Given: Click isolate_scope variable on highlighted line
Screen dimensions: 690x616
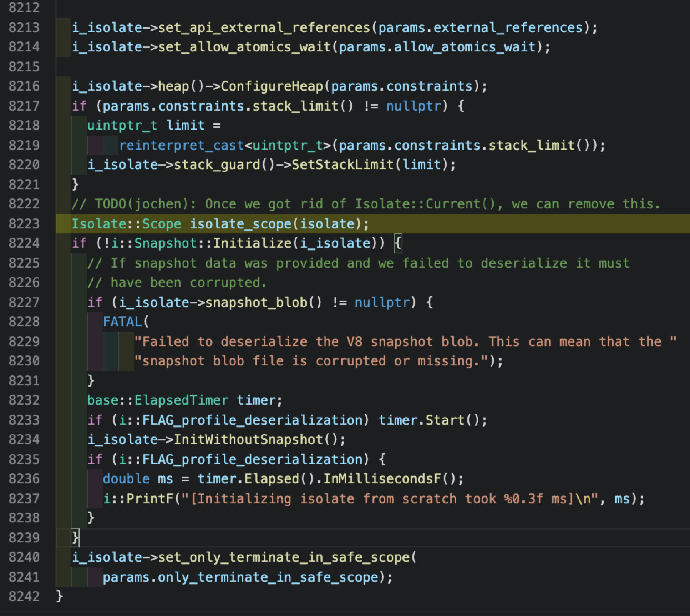Looking at the screenshot, I should [x=240, y=224].
